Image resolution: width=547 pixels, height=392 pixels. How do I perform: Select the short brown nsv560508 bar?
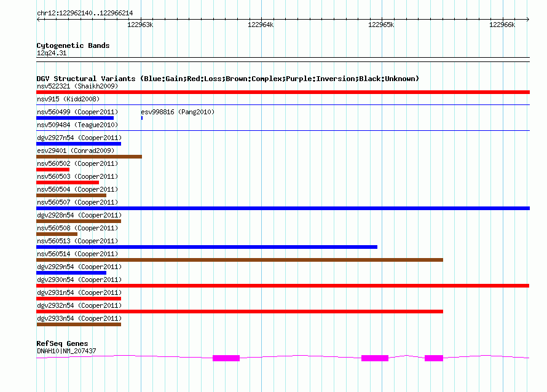[57, 234]
